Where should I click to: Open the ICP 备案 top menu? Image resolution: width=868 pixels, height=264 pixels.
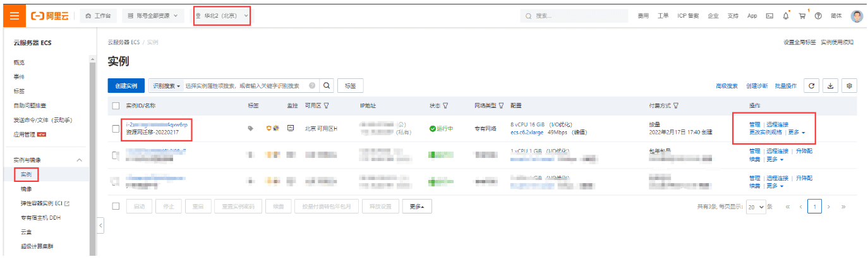click(688, 16)
